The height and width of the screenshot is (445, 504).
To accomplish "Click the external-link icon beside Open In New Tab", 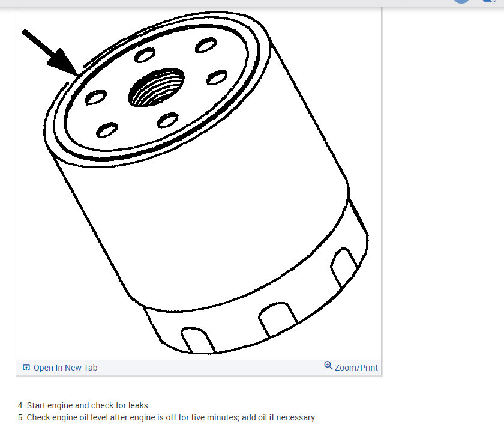I will 26,367.
